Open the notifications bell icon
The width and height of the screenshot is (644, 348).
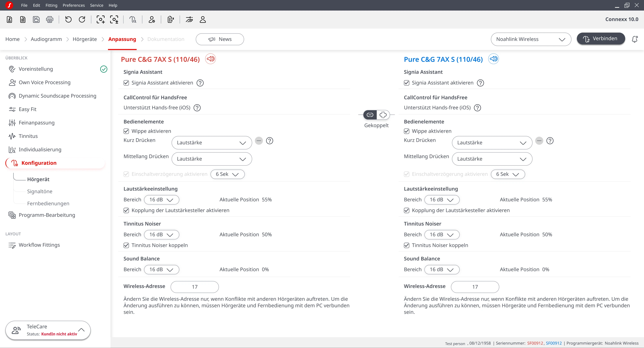[x=635, y=39]
